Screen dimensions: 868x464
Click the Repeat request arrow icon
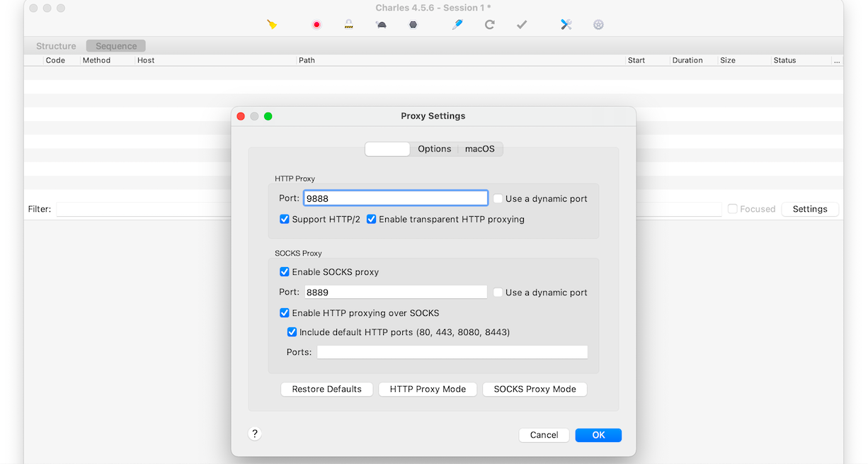click(489, 25)
